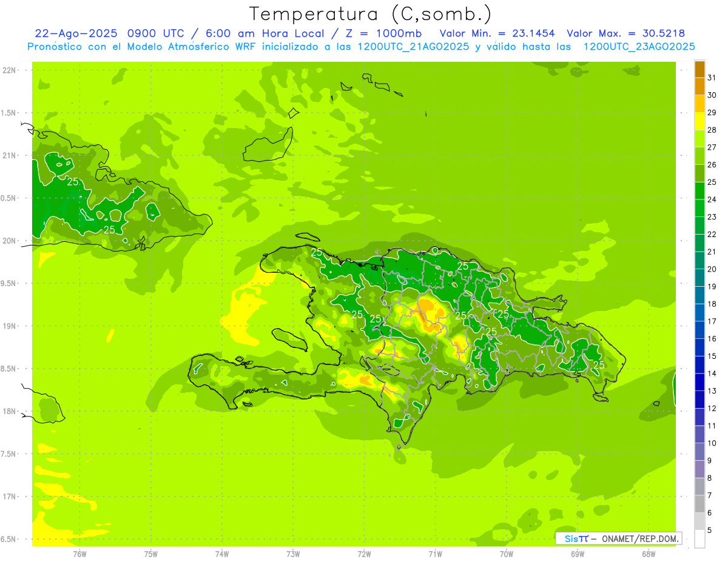
Task: Click the legend value '27'
Action: (712, 147)
